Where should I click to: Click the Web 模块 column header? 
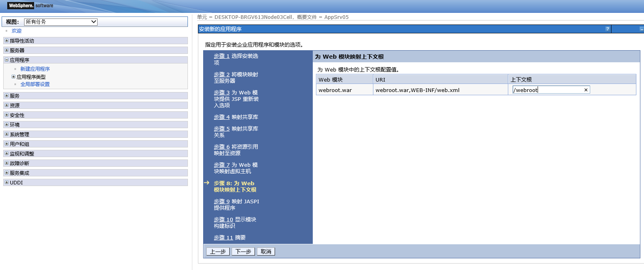click(344, 80)
